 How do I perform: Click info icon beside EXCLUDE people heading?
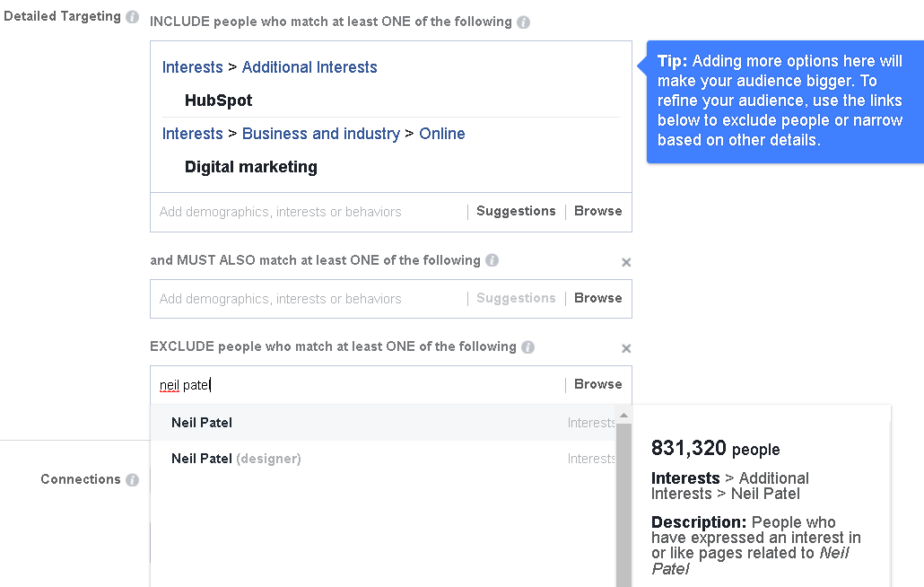pyautogui.click(x=528, y=347)
